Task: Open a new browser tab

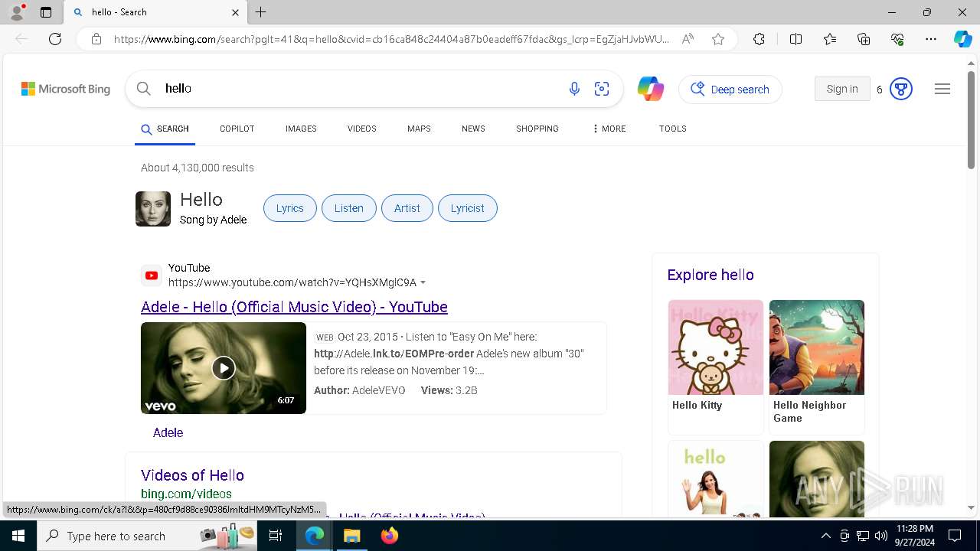Action: click(261, 12)
